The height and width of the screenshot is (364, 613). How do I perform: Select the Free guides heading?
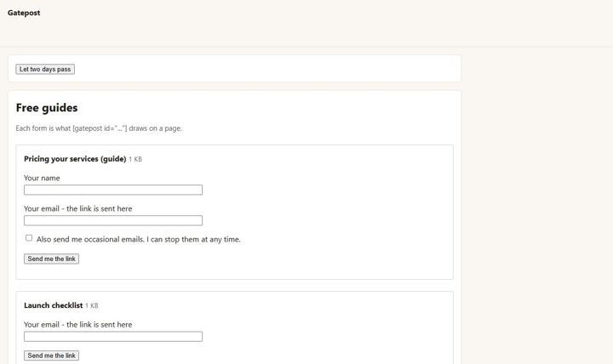47,108
